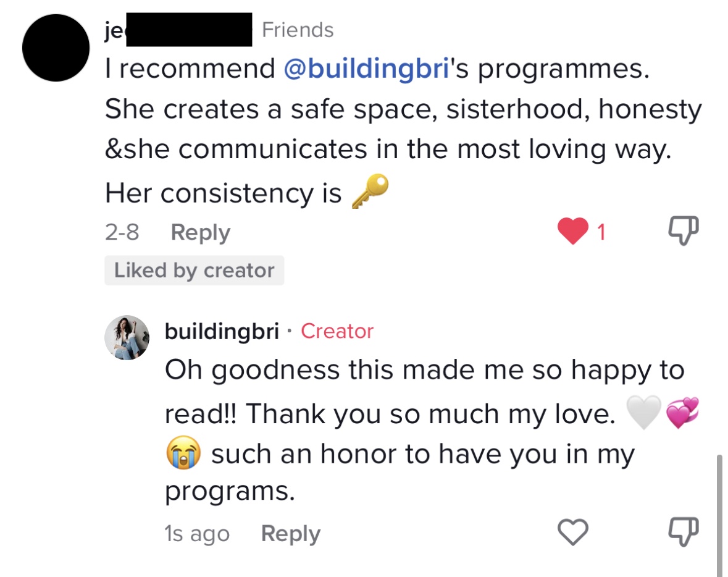
Task: Open buildingbri's profile picture thumbnail
Action: pos(127,337)
